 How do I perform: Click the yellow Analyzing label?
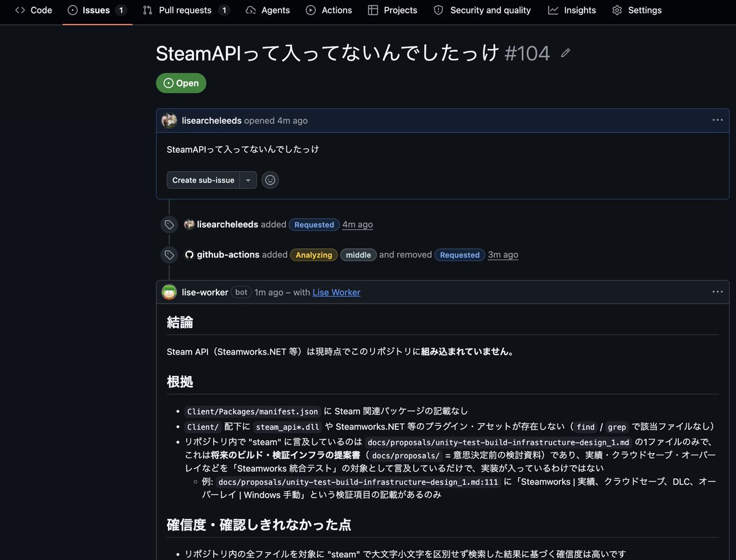click(x=314, y=255)
